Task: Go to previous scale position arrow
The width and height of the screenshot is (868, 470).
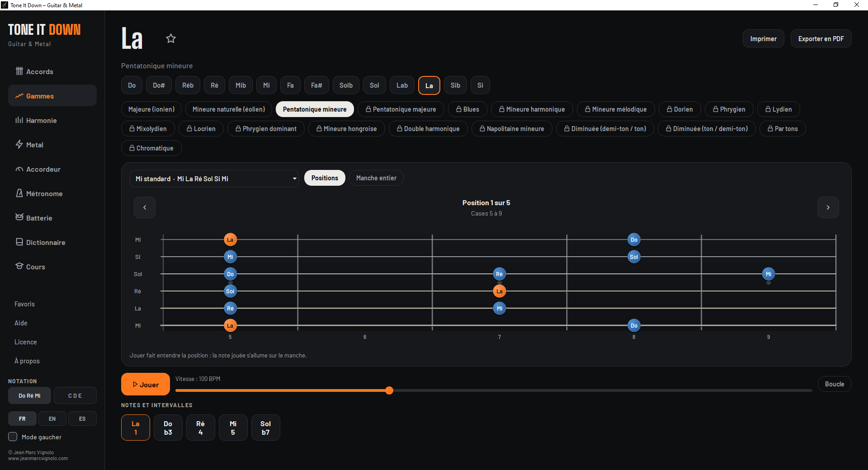Action: (x=145, y=207)
